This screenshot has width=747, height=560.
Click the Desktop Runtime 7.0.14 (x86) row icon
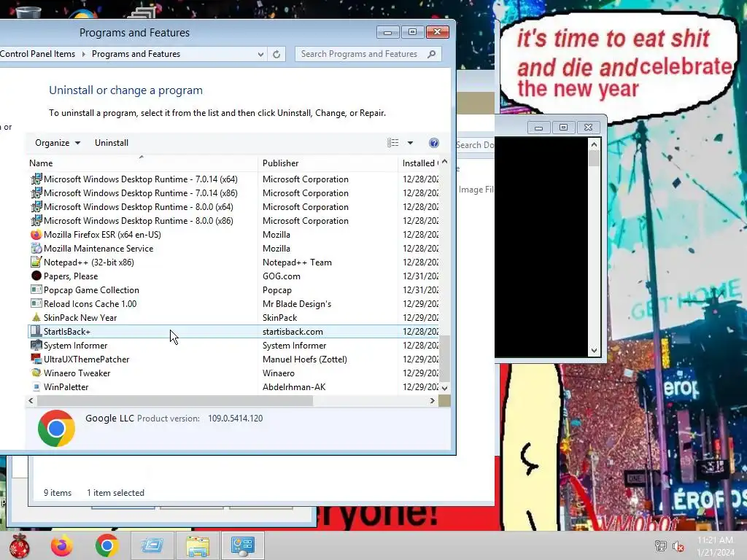pos(36,192)
